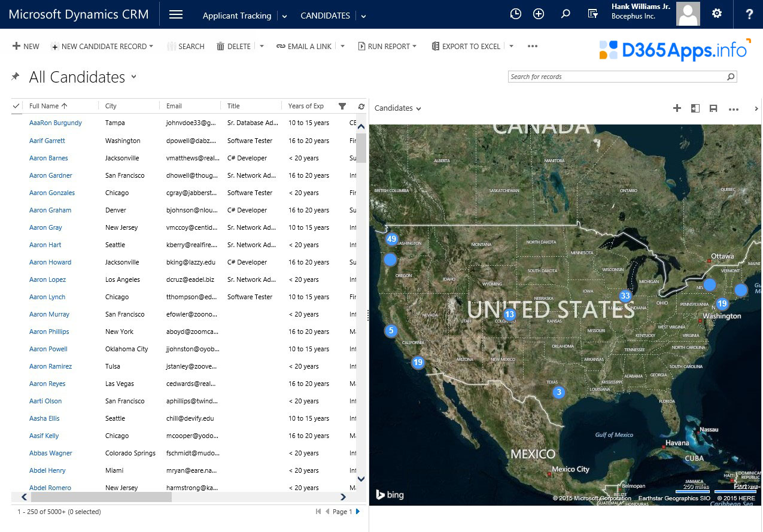Click the filter funnel icon above the grid
The width and height of the screenshot is (763, 532).
(x=342, y=106)
